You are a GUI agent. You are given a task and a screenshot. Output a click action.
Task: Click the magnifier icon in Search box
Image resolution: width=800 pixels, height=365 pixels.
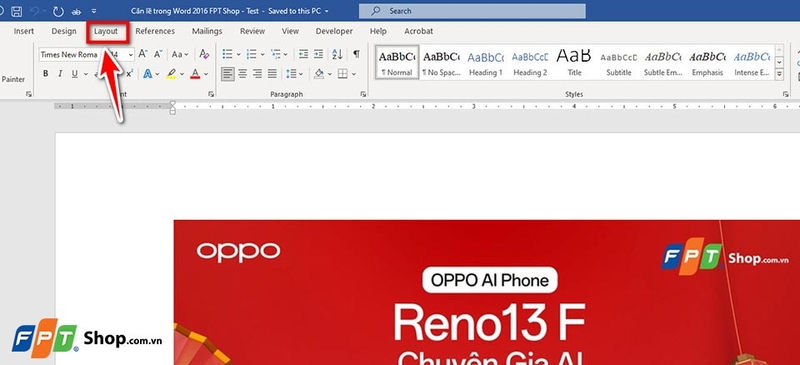click(376, 11)
